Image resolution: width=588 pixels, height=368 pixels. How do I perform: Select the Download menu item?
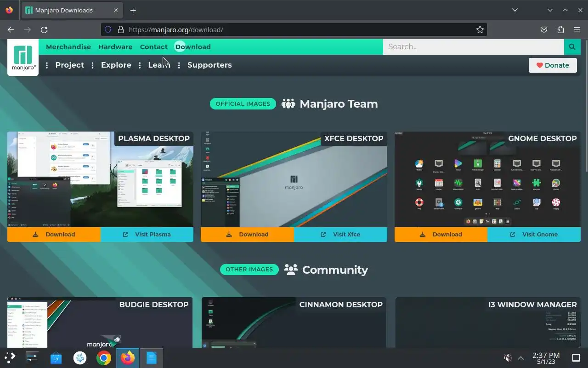pos(193,47)
